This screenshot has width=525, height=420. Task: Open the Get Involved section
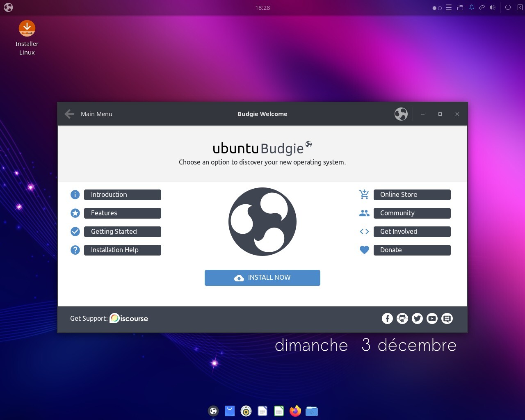(x=412, y=232)
